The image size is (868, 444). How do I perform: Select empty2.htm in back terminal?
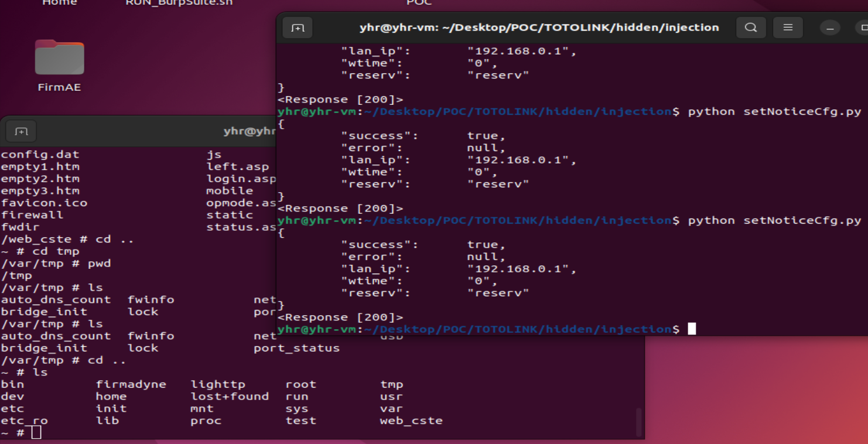click(40, 179)
